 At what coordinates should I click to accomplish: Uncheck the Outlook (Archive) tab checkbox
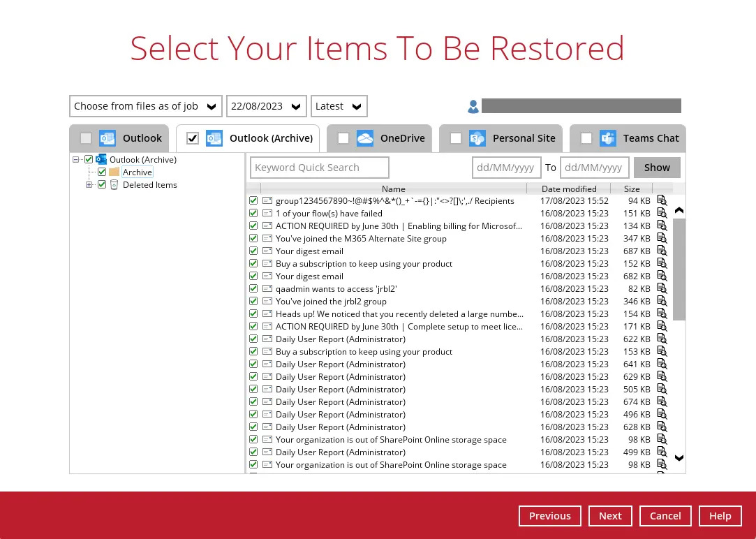click(x=192, y=138)
